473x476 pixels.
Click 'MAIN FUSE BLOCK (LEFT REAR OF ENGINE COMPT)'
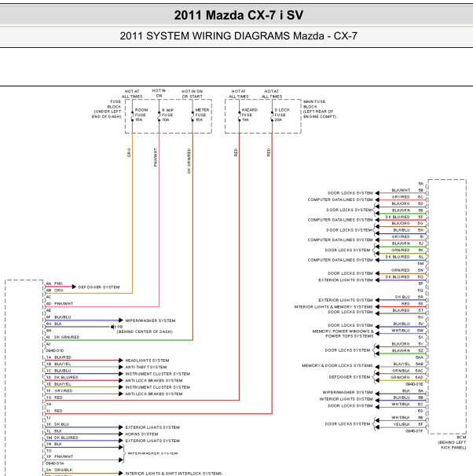320,109
